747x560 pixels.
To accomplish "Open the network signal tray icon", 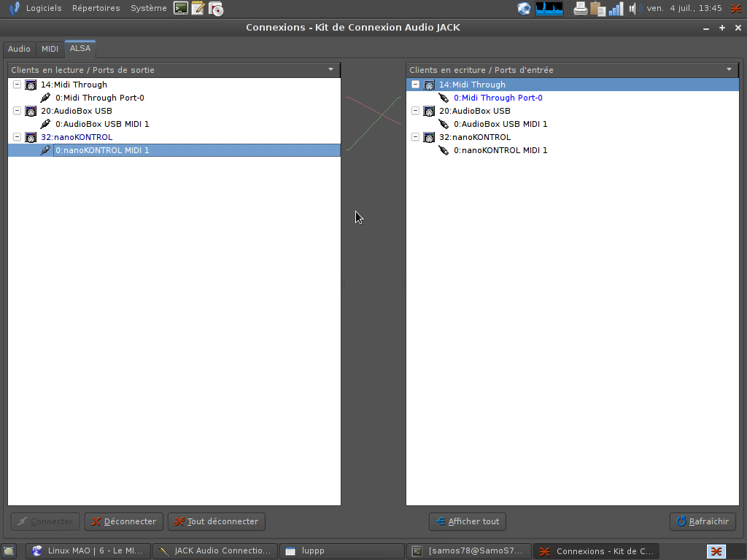I will [616, 9].
